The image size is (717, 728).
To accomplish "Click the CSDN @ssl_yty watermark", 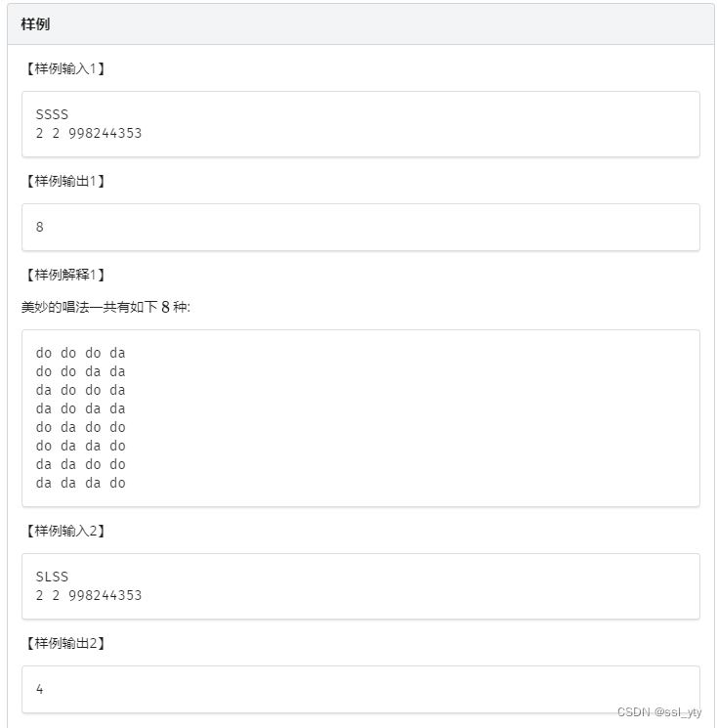I will pyautogui.click(x=659, y=711).
